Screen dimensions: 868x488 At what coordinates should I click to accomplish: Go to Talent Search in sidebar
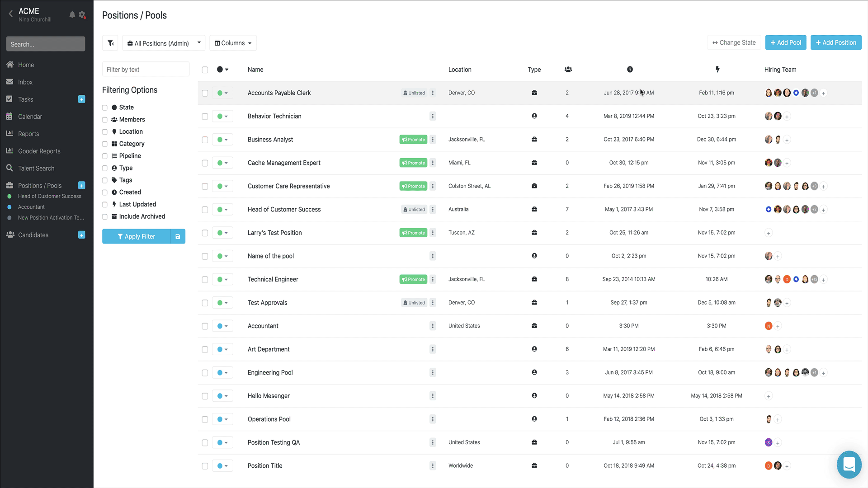[x=36, y=168]
